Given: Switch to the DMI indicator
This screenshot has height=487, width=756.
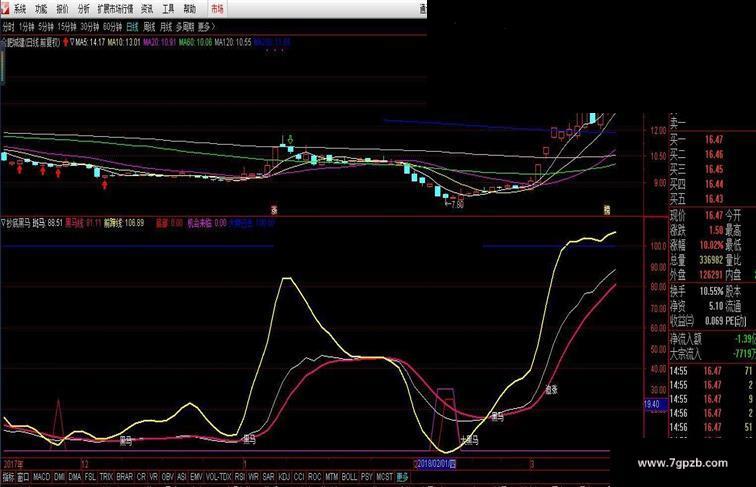Looking at the screenshot, I should 59,477.
